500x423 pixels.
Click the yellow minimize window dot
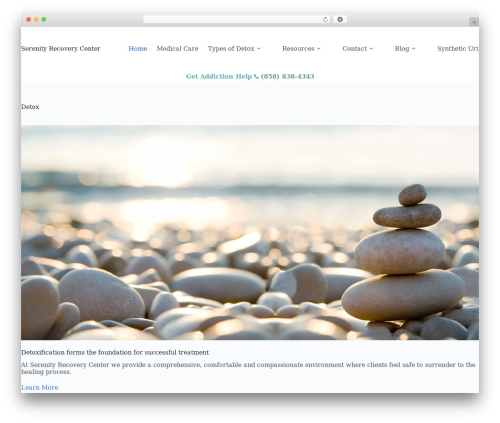point(36,20)
